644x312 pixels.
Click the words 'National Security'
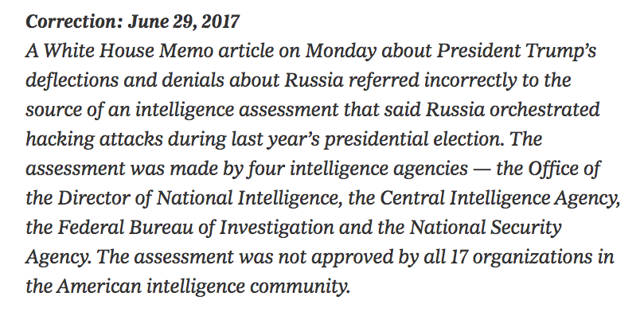[486, 228]
